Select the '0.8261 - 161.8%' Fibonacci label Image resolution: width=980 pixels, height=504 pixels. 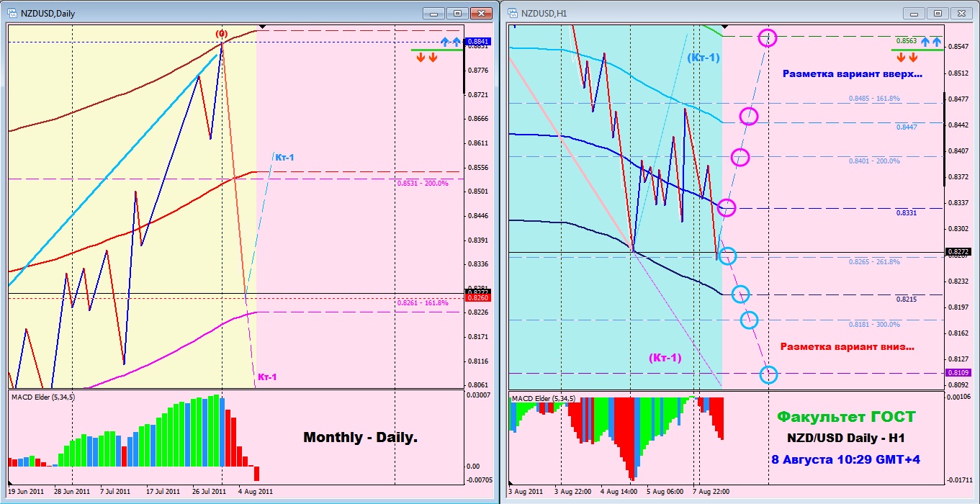tap(422, 303)
